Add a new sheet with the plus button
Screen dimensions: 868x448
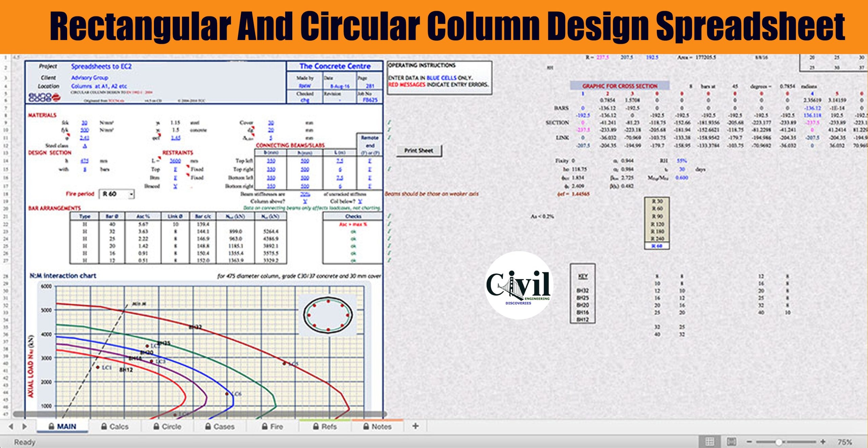(415, 426)
